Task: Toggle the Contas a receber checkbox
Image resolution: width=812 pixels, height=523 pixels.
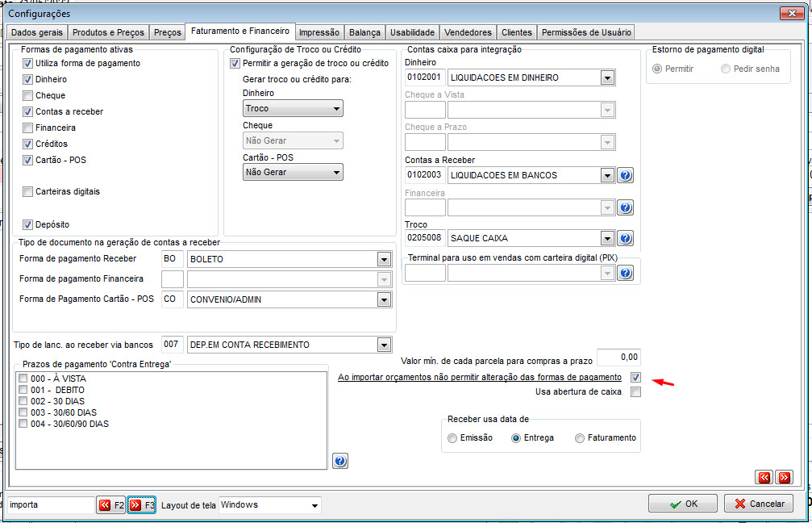Action: click(x=28, y=112)
